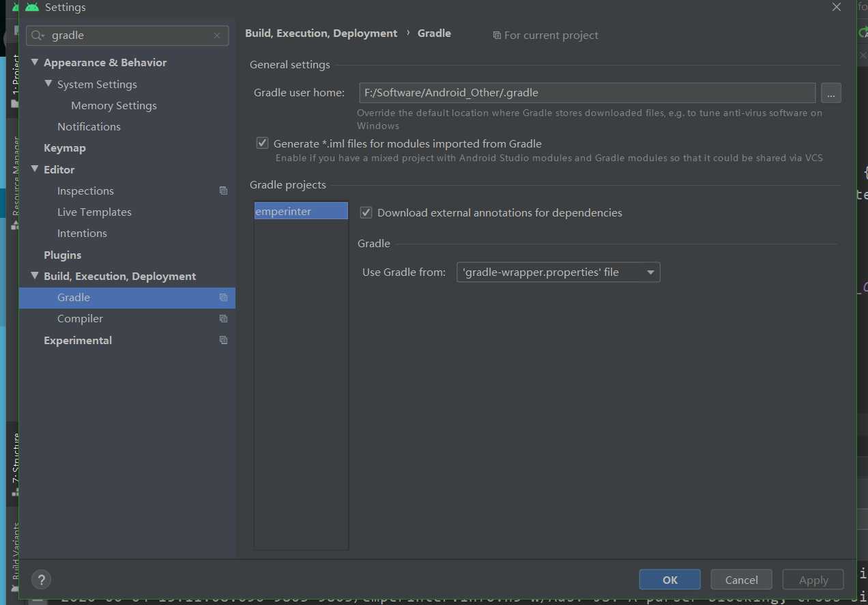868x605 pixels.
Task: Open the 7: Structure tab behind the dialog
Action: [x=15, y=464]
